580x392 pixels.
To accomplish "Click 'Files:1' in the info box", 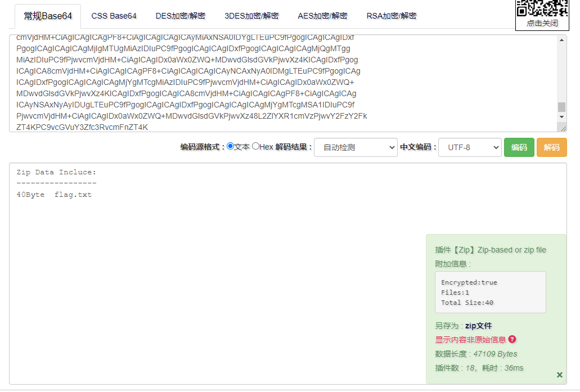I will pyautogui.click(x=455, y=292).
